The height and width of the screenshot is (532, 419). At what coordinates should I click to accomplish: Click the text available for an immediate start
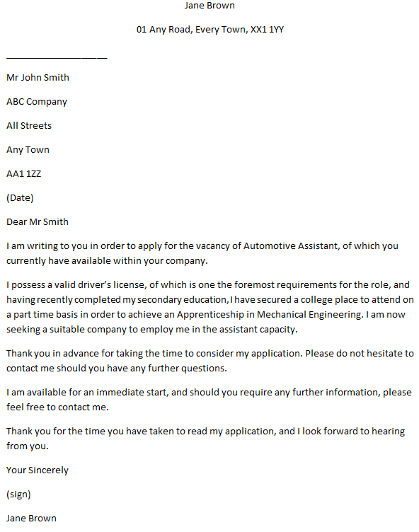(x=97, y=393)
